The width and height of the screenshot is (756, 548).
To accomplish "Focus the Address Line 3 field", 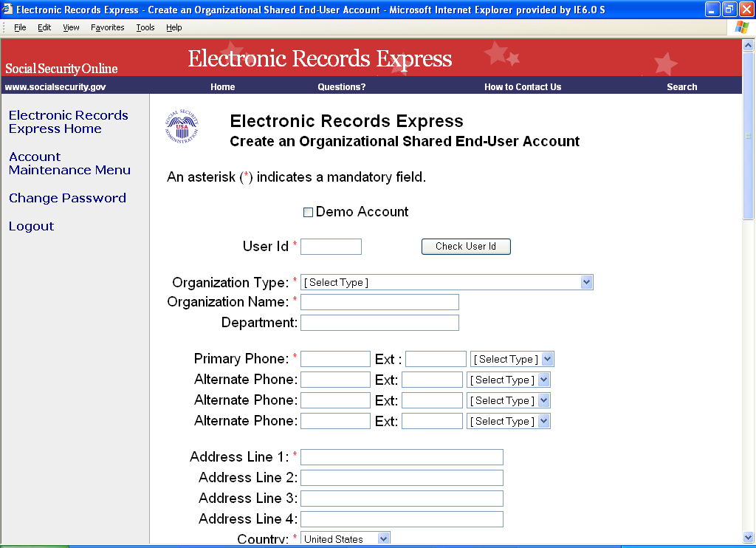I will coord(402,499).
